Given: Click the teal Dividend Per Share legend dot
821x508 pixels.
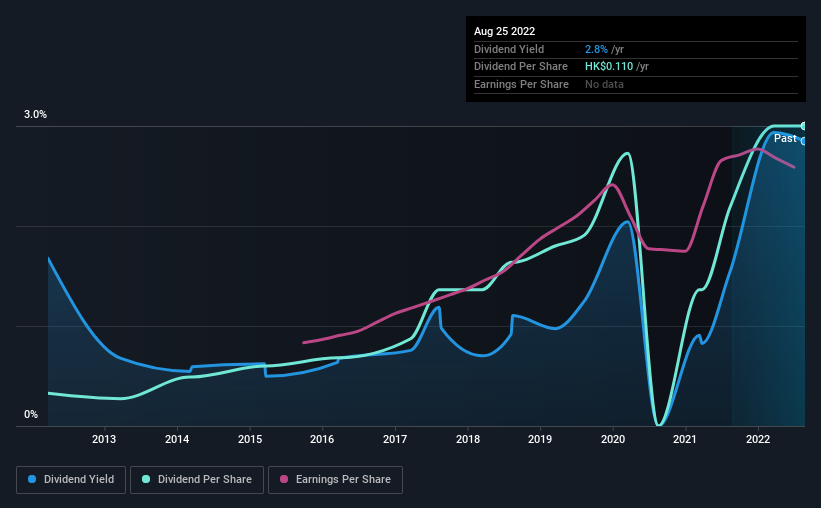Looking at the screenshot, I should (x=146, y=479).
